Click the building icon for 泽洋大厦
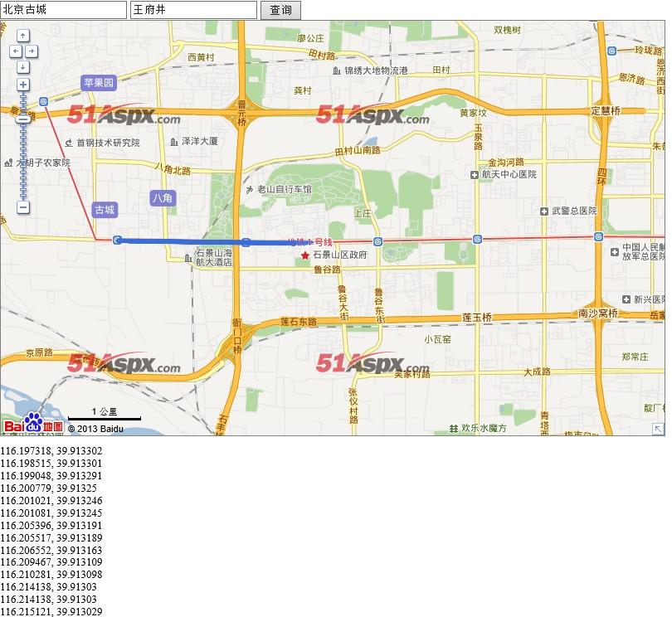This screenshot has height=617, width=672. click(x=173, y=142)
